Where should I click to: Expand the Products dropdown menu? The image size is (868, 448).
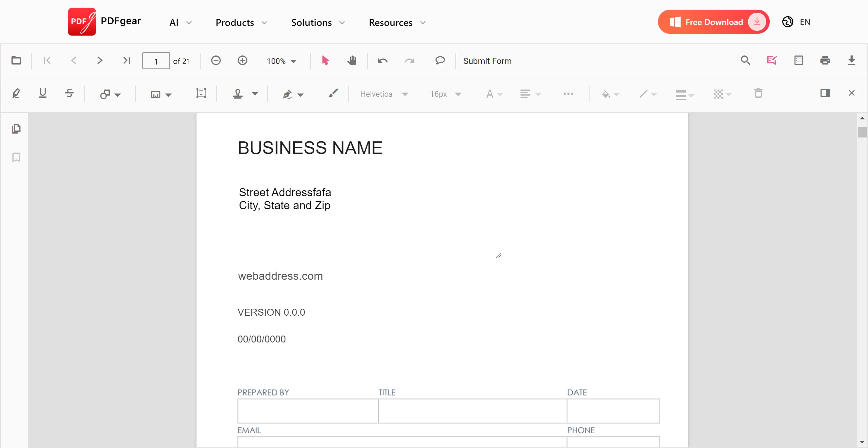click(x=241, y=22)
